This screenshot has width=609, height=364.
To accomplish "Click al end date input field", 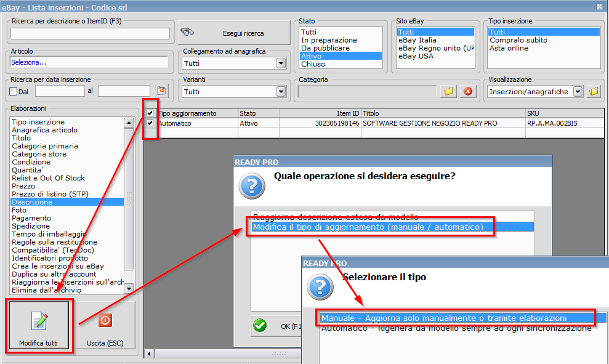I will 124,91.
